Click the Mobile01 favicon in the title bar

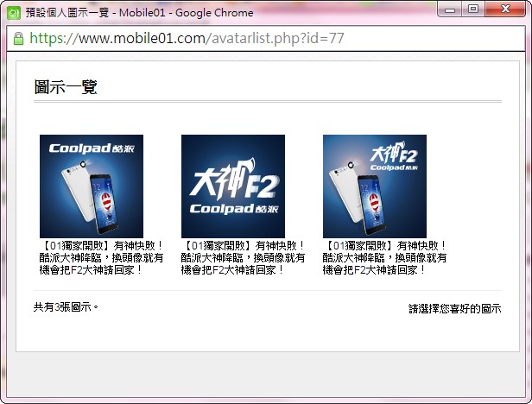click(x=14, y=13)
